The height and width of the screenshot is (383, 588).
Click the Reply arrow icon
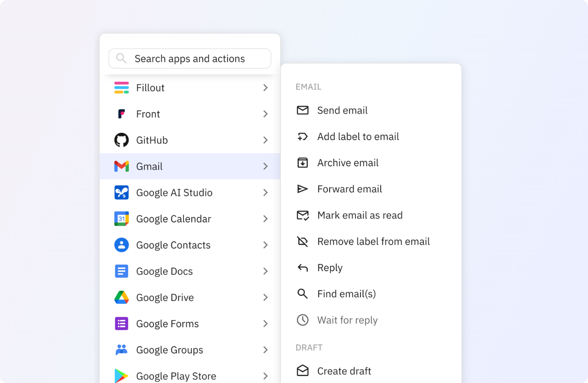click(x=303, y=268)
